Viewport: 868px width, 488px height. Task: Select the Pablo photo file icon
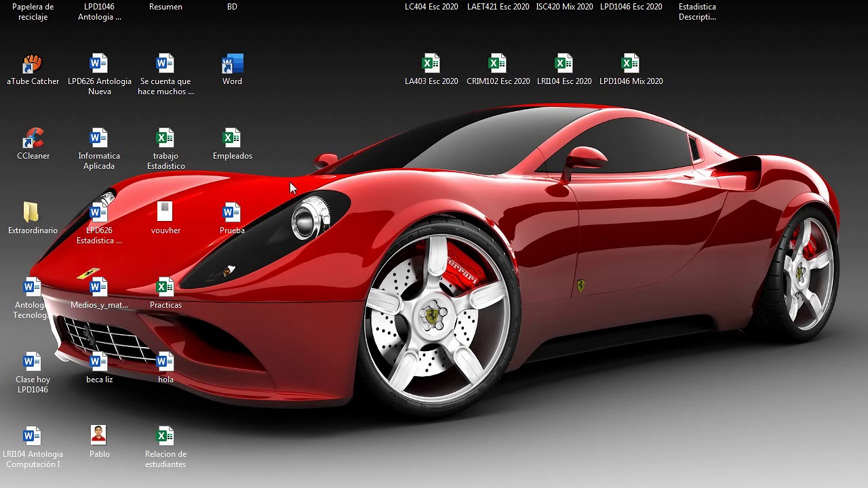pyautogui.click(x=99, y=436)
